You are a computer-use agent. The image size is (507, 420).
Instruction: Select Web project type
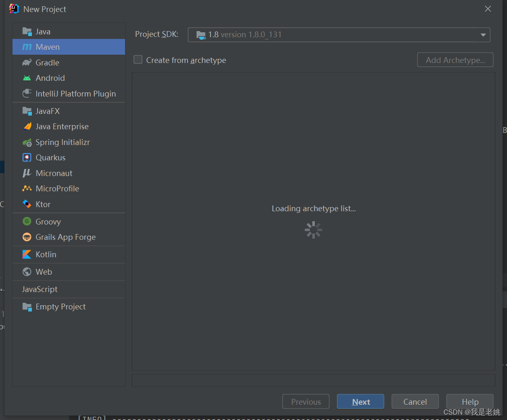coord(69,272)
